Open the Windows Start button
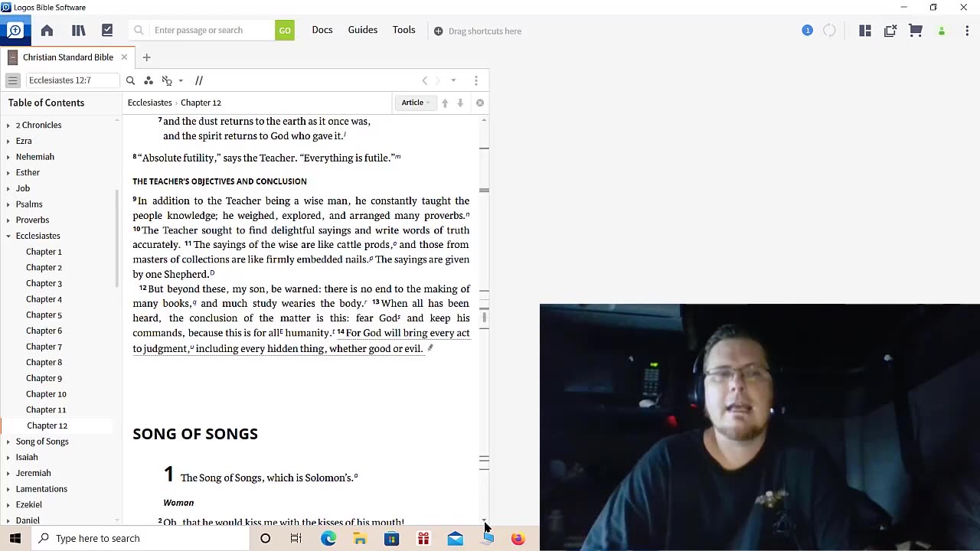The height and width of the screenshot is (551, 980). (x=15, y=539)
